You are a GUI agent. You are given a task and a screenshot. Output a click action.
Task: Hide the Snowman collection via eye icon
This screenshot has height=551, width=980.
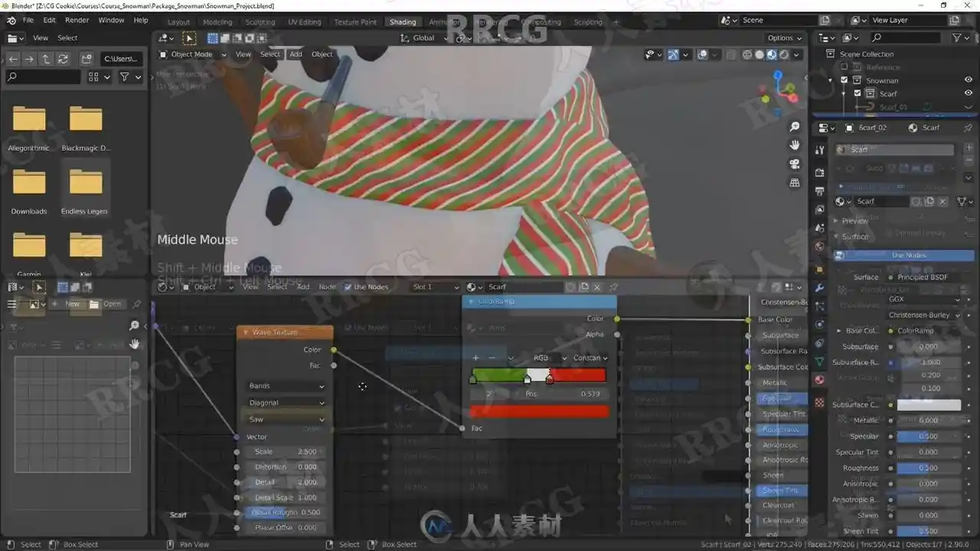pos(969,80)
